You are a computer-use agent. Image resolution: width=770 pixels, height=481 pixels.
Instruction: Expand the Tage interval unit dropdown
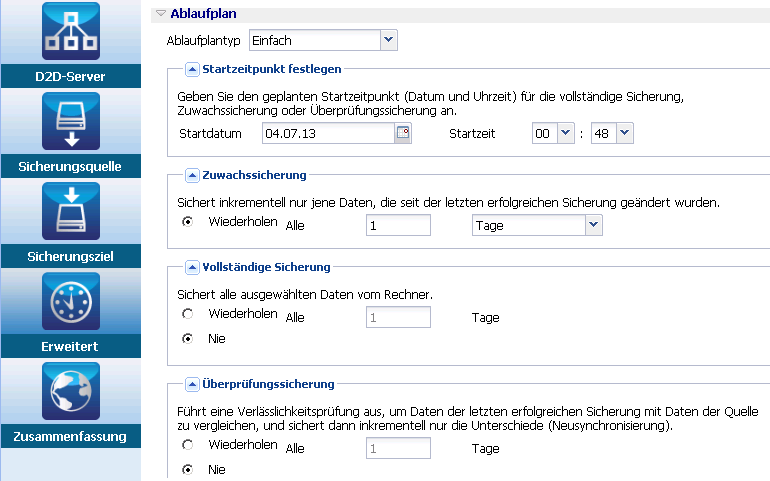pos(594,226)
